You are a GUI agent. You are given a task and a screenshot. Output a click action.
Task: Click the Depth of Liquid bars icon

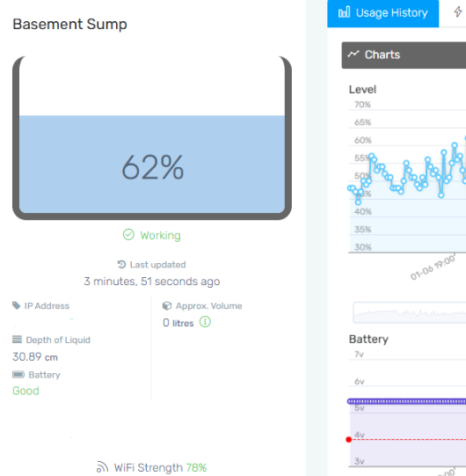(x=17, y=340)
